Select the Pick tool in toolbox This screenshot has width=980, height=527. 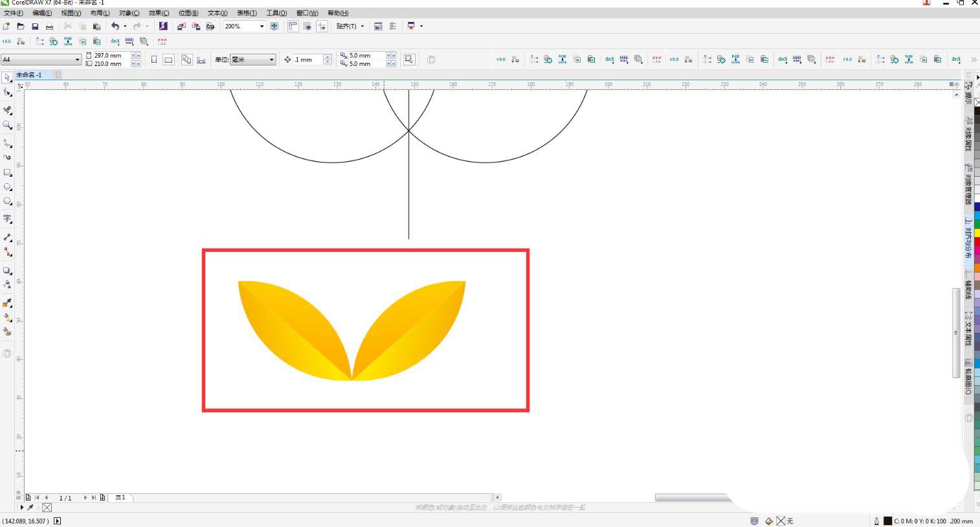(7, 77)
